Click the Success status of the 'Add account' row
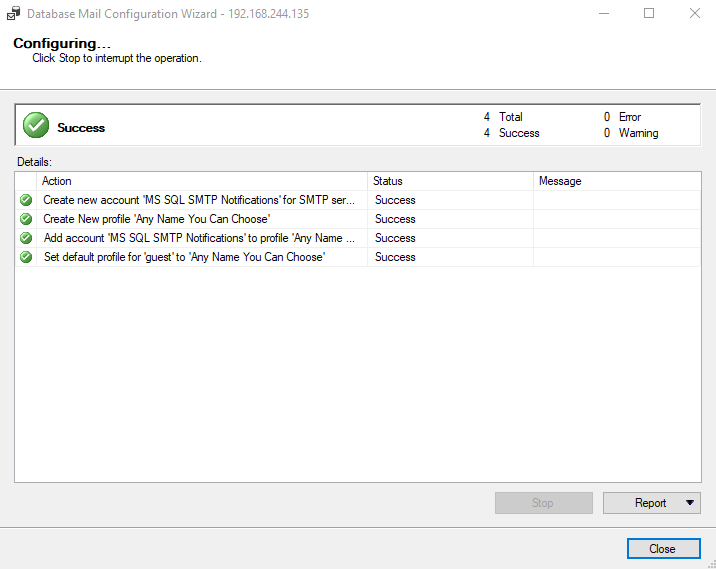 (395, 238)
